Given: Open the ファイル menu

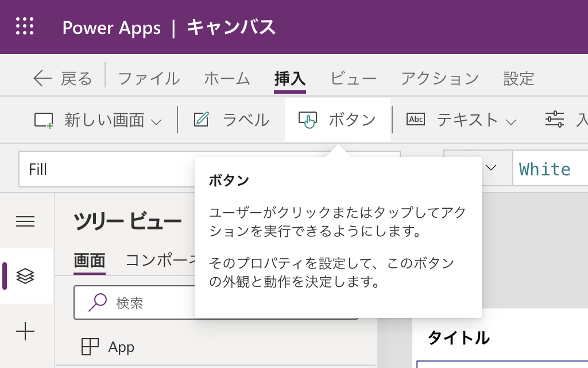Looking at the screenshot, I should coord(149,78).
